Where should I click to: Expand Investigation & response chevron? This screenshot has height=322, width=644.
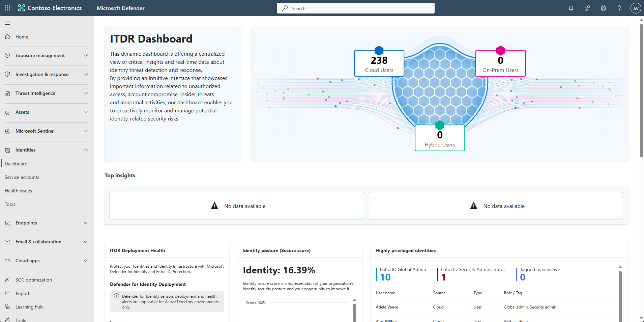[x=86, y=74]
